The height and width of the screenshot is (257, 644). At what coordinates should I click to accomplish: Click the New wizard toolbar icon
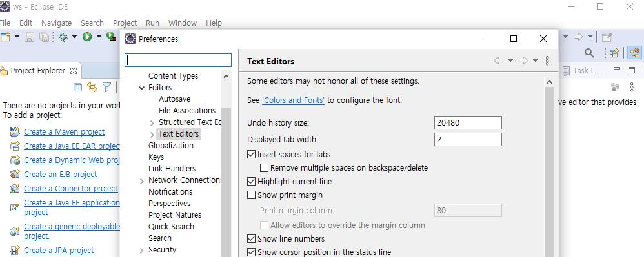(5, 37)
